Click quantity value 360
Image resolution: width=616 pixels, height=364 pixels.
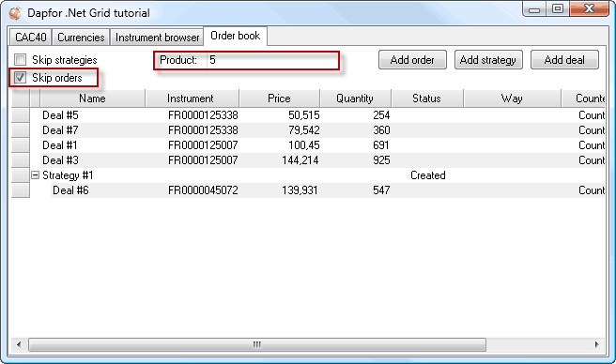tap(381, 130)
